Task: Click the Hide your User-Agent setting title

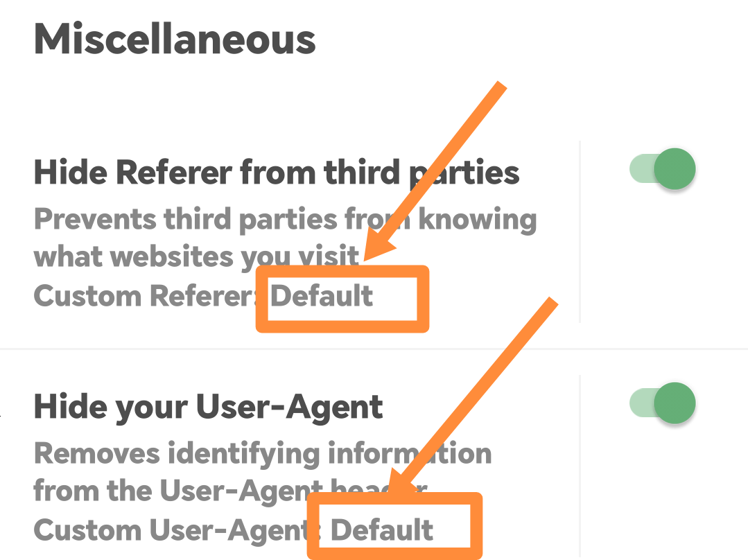Action: (208, 407)
